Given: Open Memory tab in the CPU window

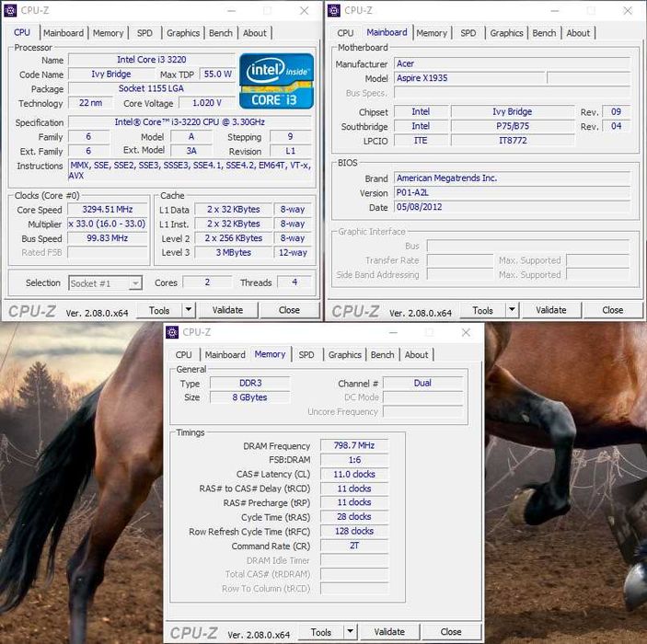Looking at the screenshot, I should click(x=108, y=33).
